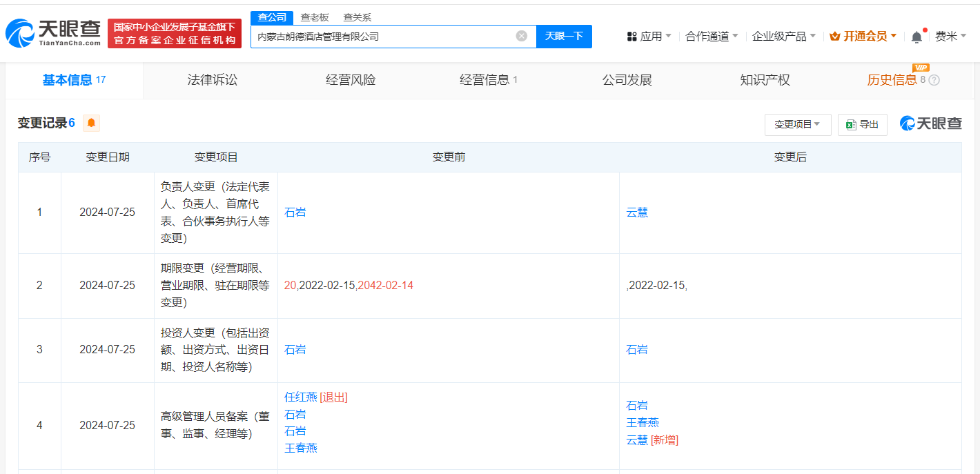Select the 知识产权 tab
980x474 pixels.
[765, 80]
